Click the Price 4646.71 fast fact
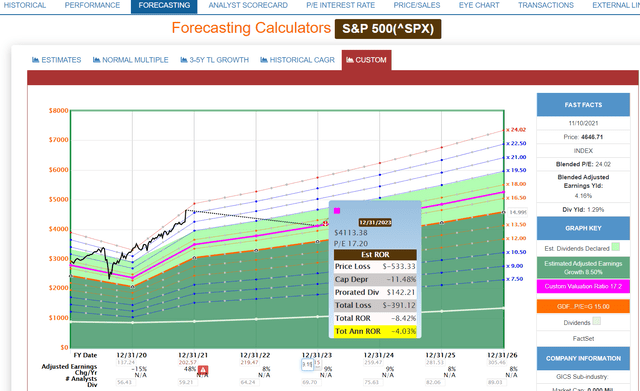 pyautogui.click(x=583, y=137)
